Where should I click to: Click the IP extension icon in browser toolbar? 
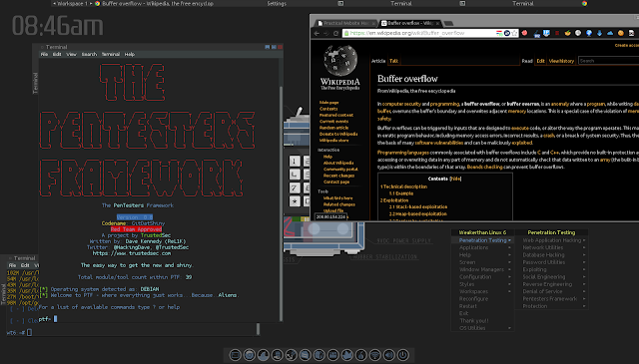[546, 33]
